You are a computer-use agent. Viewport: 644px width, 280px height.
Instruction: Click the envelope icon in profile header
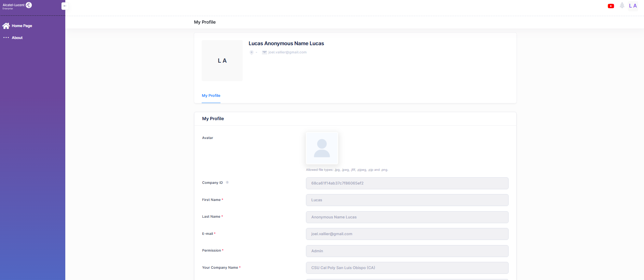(x=264, y=52)
